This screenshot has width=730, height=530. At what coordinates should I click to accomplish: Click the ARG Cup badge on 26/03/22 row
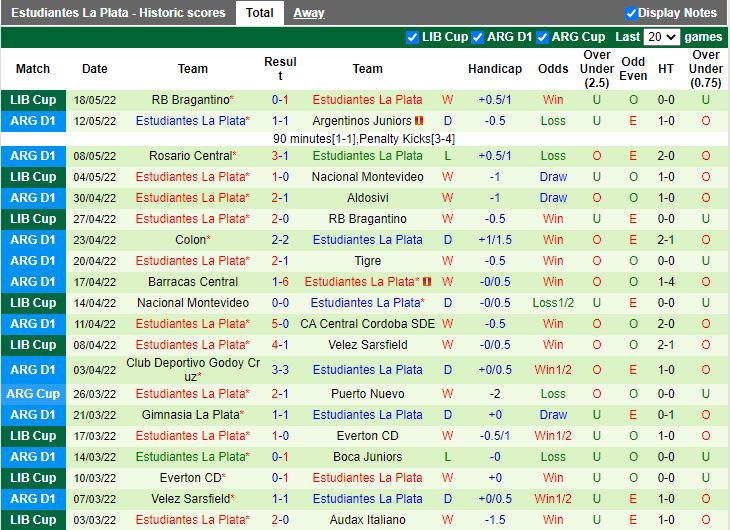pyautogui.click(x=33, y=394)
